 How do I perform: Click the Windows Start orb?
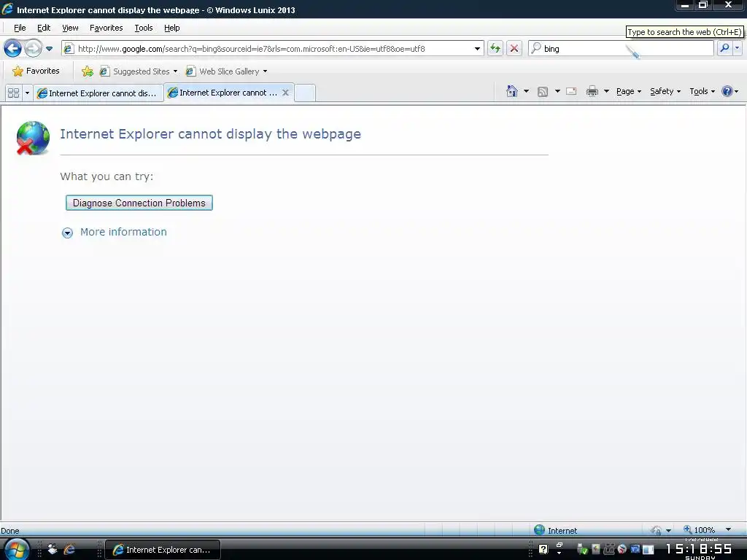tap(16, 550)
